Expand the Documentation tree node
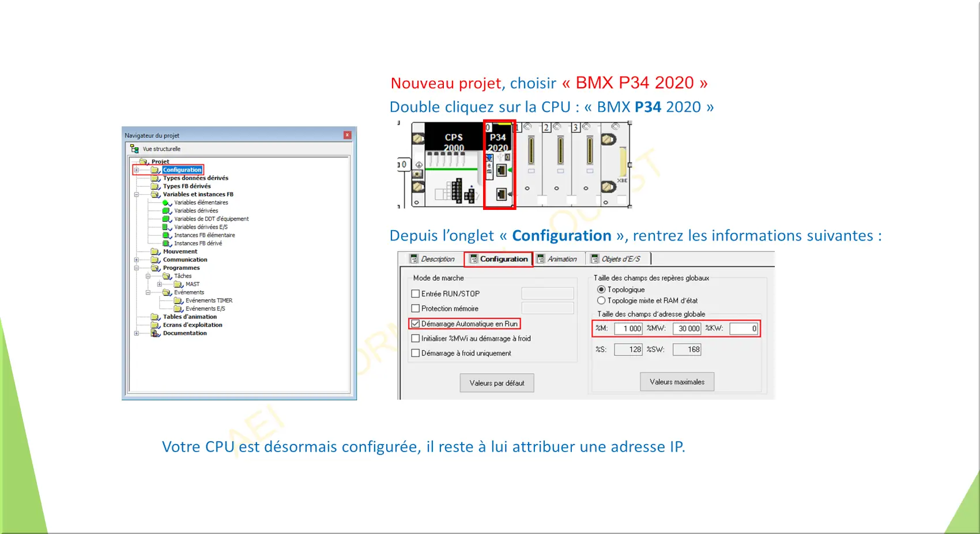Viewport: 980px width, 534px height. 136,333
